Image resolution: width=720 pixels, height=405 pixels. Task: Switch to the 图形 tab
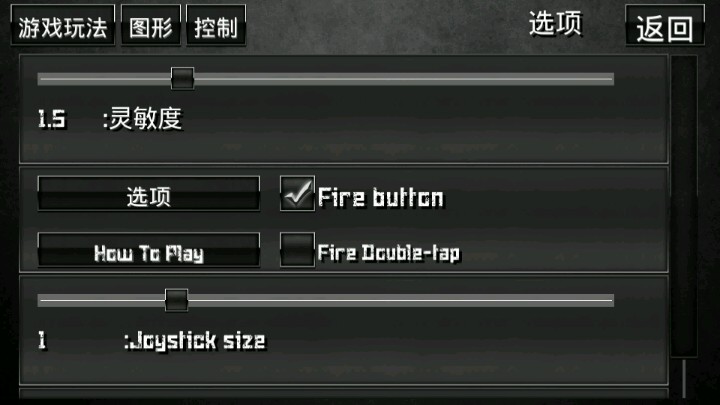[151, 26]
